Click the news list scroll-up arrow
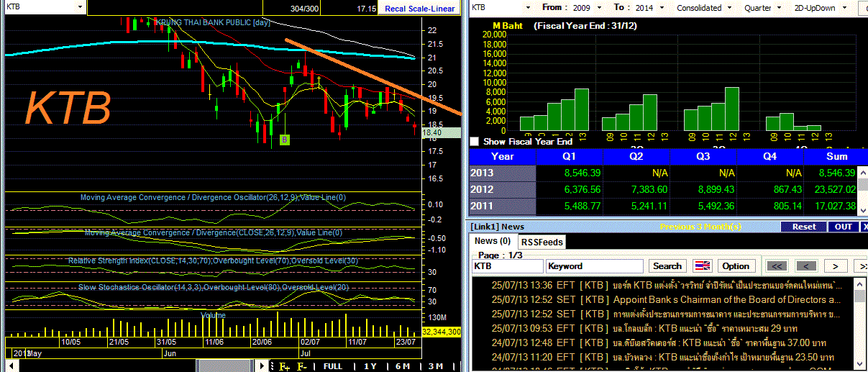The image size is (868, 372). click(860, 285)
